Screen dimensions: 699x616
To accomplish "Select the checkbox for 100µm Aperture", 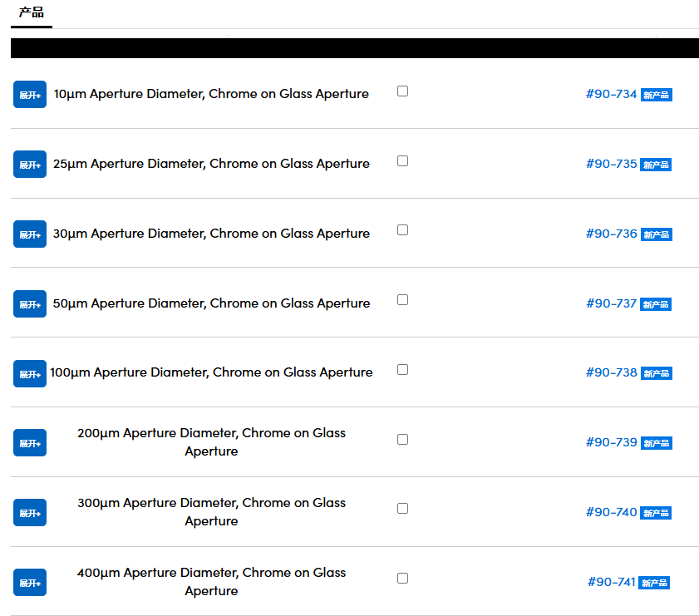I will [x=402, y=369].
